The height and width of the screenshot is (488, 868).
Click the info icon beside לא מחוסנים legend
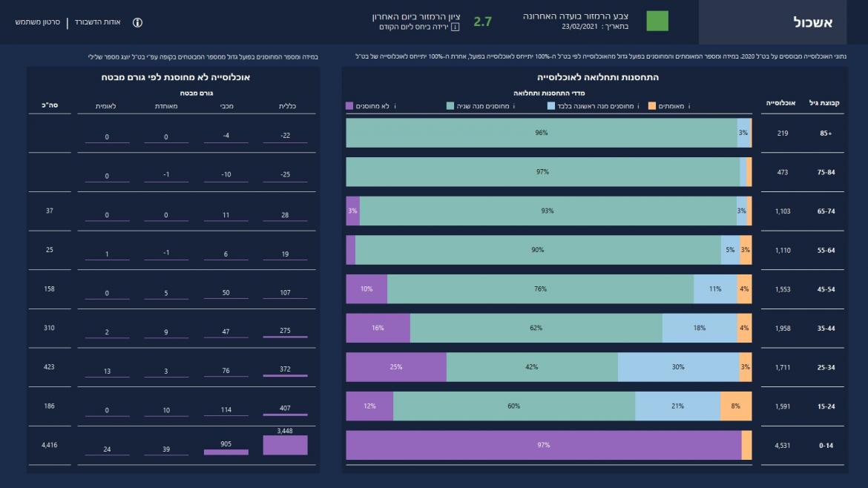[395, 106]
